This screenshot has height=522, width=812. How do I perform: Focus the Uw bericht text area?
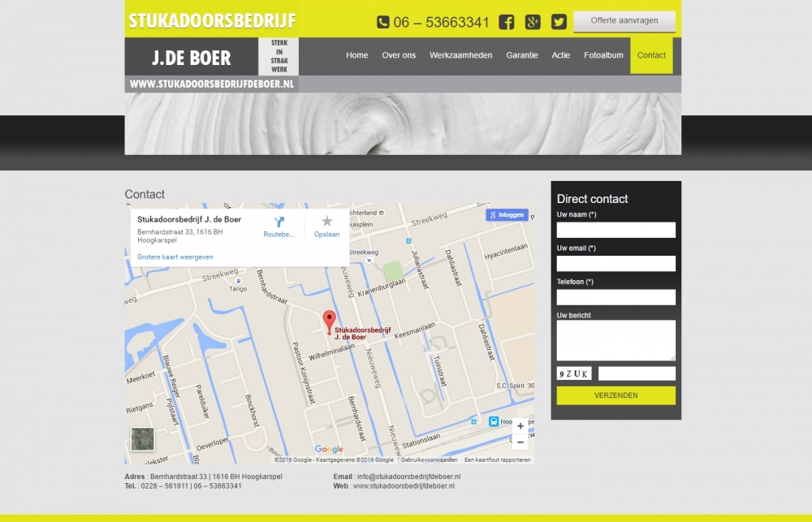(x=615, y=340)
